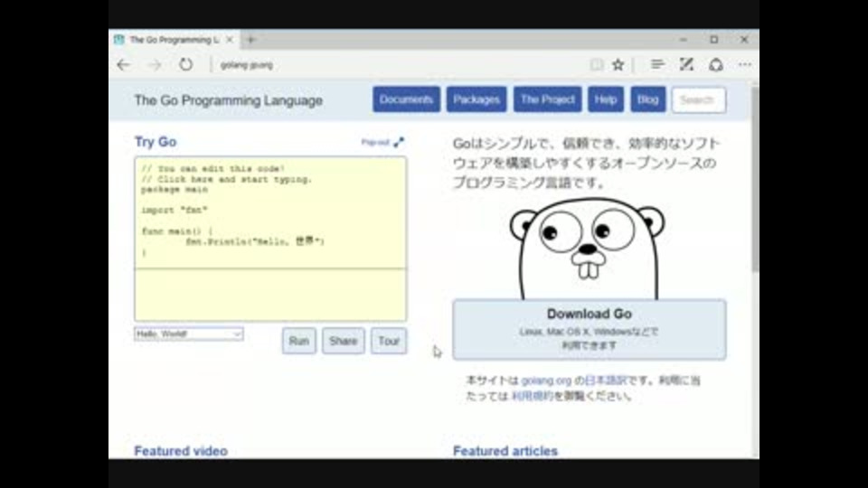This screenshot has width=868, height=488.
Task: Click The Go Programming Language title
Action: click(228, 100)
